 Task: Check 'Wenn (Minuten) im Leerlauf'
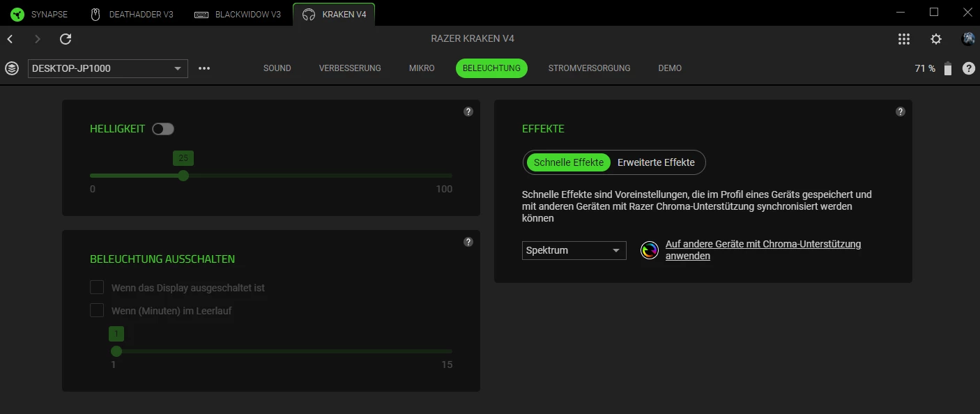click(x=97, y=310)
